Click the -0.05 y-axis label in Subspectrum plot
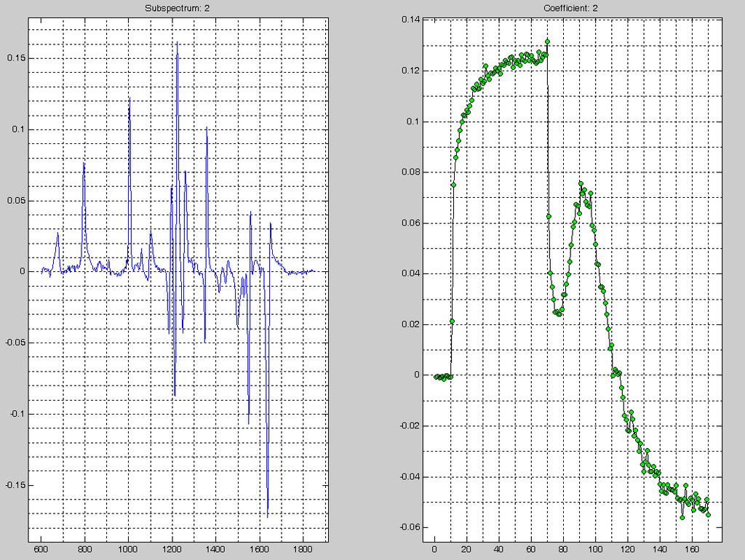This screenshot has height=560, width=745. [15, 343]
